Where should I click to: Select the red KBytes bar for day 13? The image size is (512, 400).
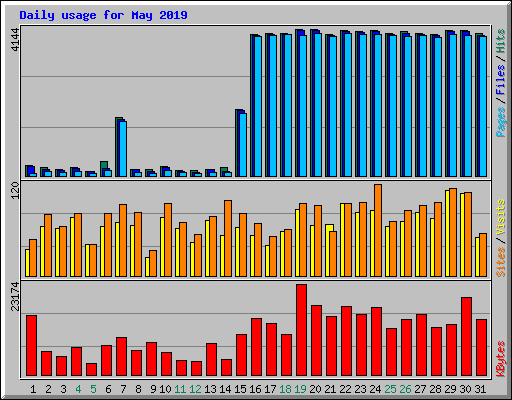[x=211, y=360]
